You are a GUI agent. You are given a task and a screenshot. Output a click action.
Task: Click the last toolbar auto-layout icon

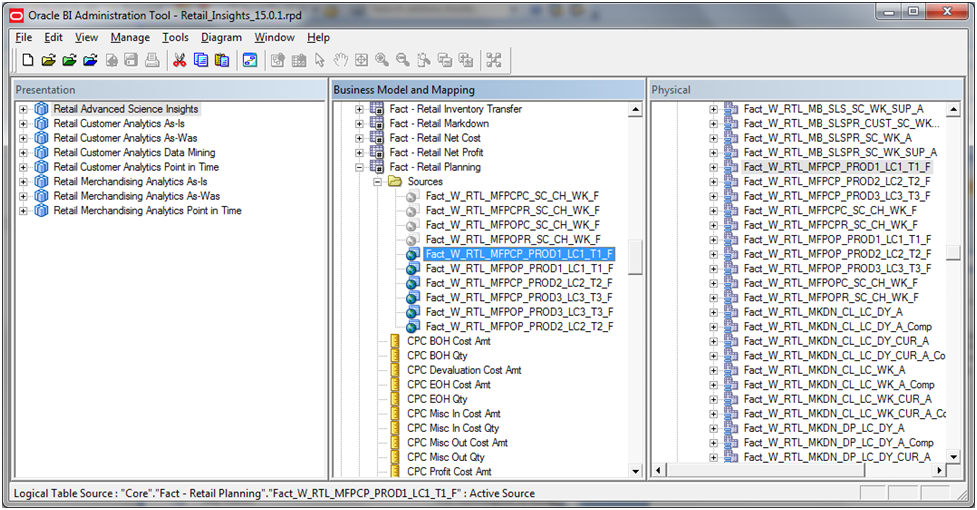click(x=493, y=60)
